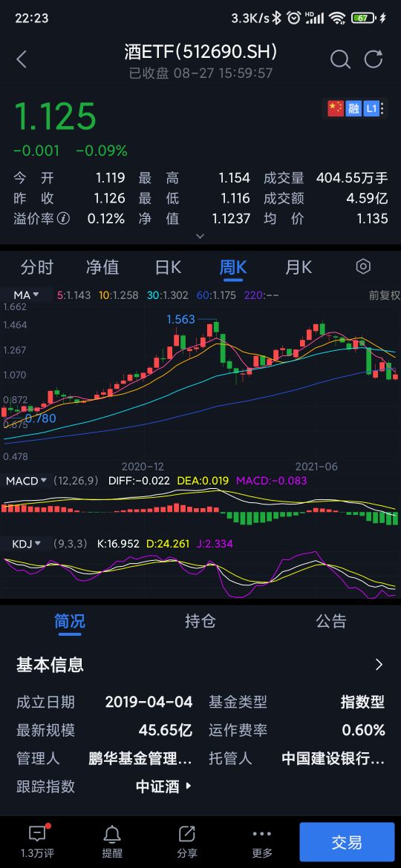The width and height of the screenshot is (401, 868).
Task: Tap the blue 交易 trade button
Action: [x=348, y=842]
